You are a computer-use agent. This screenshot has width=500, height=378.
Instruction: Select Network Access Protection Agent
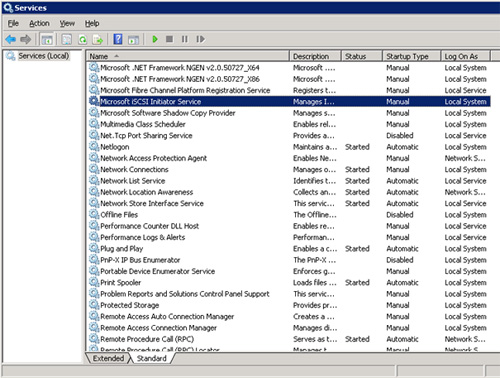(289, 158)
